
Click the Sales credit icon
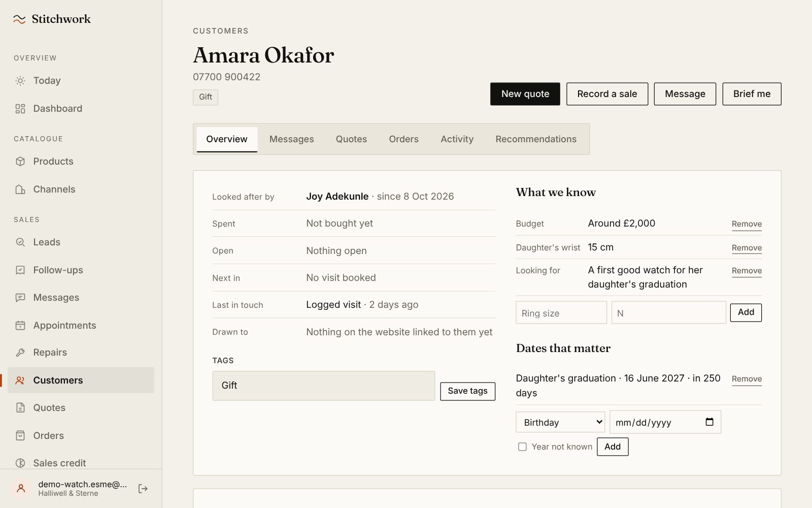pyautogui.click(x=20, y=463)
